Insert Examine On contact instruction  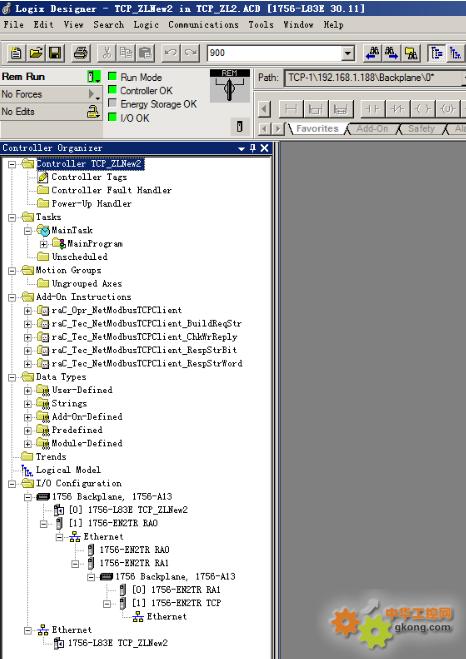click(x=372, y=109)
